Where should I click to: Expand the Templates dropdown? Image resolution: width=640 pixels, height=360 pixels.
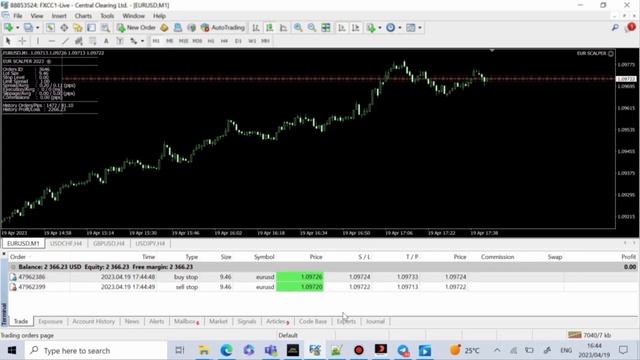click(420, 28)
